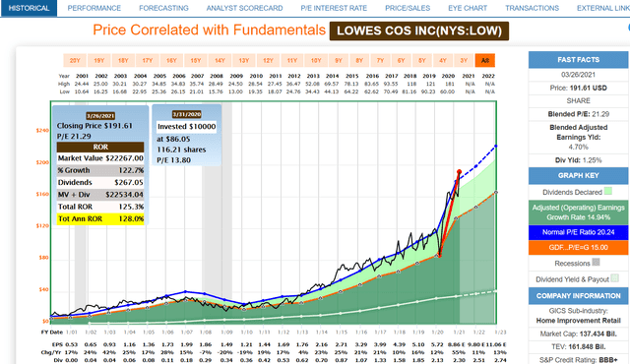Toggle the blue Normal P/E Ratio 20.24 line
Screen dimensions: 630x364
click(578, 232)
